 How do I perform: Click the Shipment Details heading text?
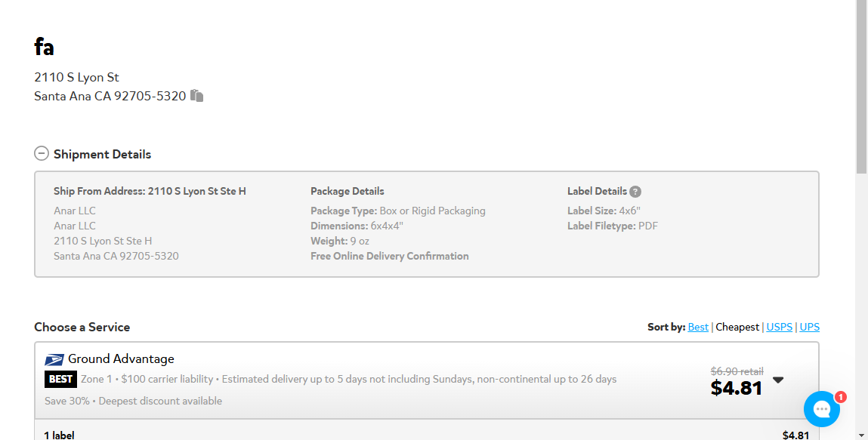(103, 154)
